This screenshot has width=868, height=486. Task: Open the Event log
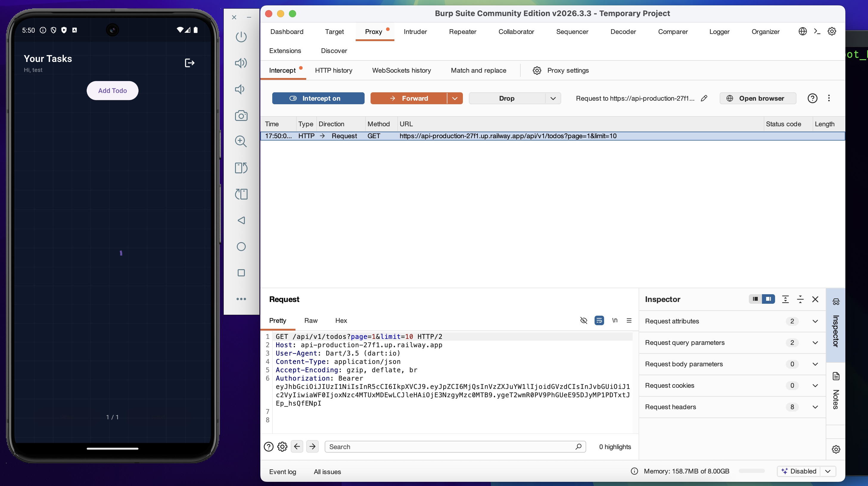[282, 471]
